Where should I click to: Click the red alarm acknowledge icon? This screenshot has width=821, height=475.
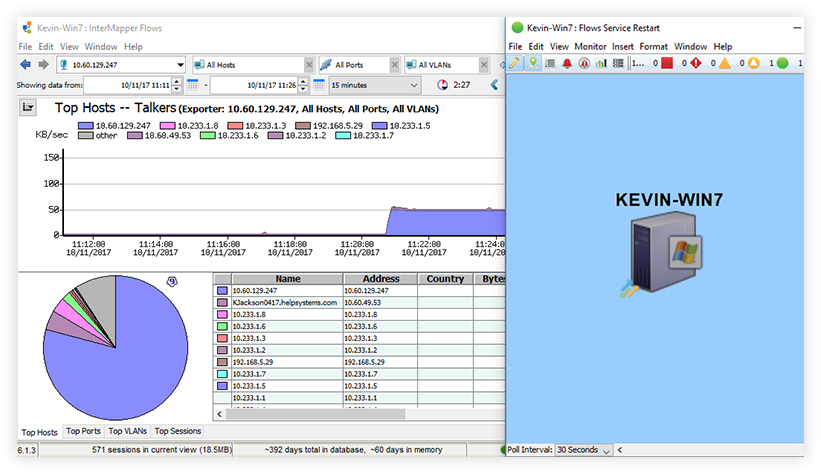[x=584, y=63]
